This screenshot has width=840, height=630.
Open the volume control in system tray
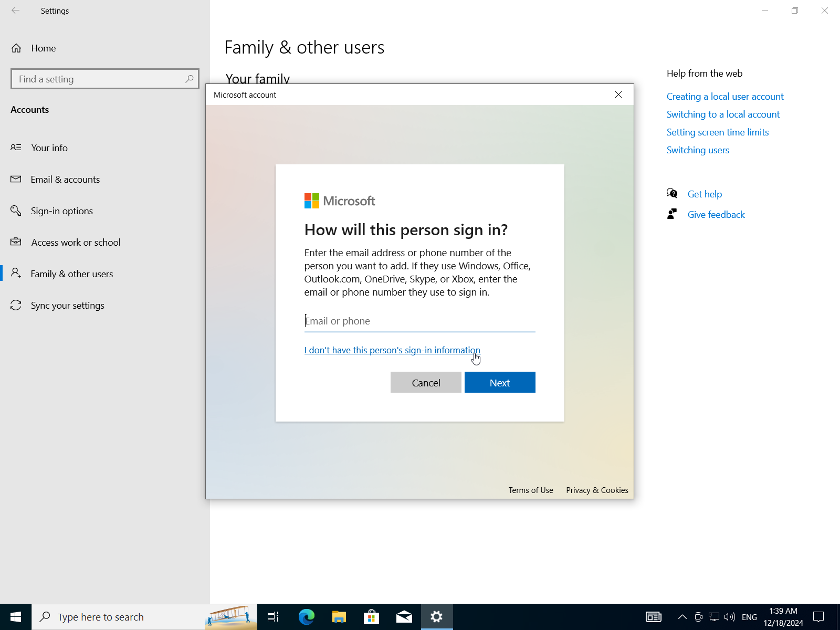point(729,617)
